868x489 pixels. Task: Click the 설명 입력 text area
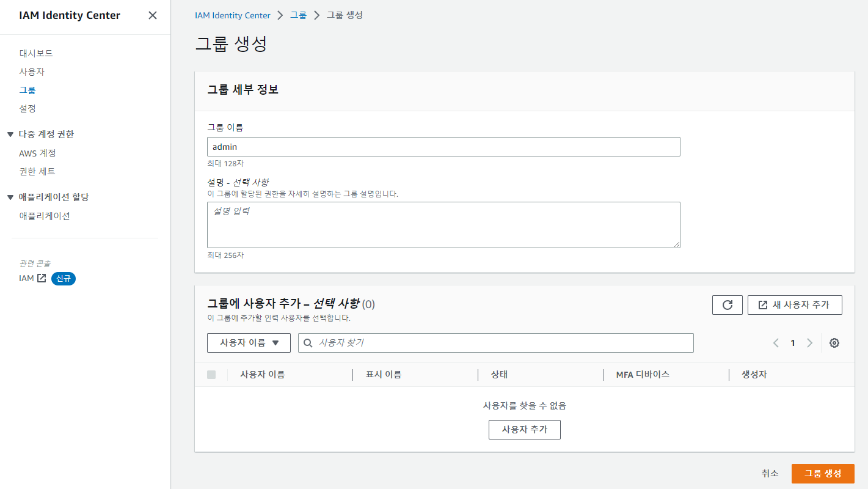[443, 225]
